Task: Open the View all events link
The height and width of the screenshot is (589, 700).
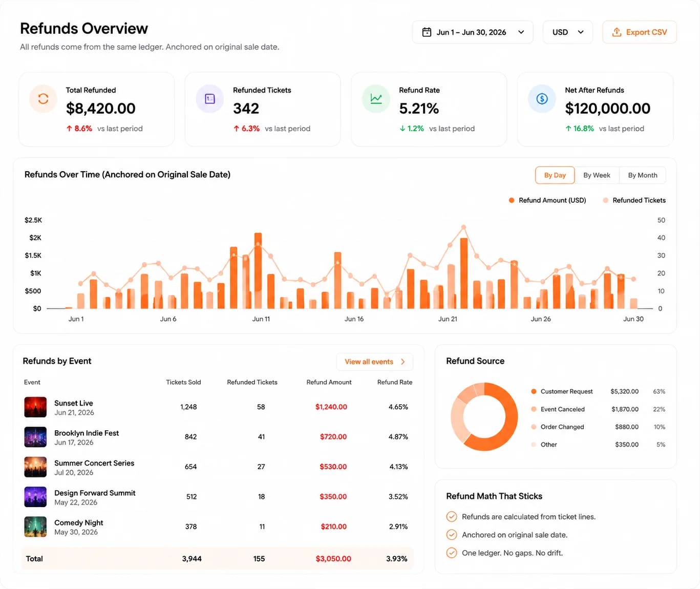Action: (374, 362)
